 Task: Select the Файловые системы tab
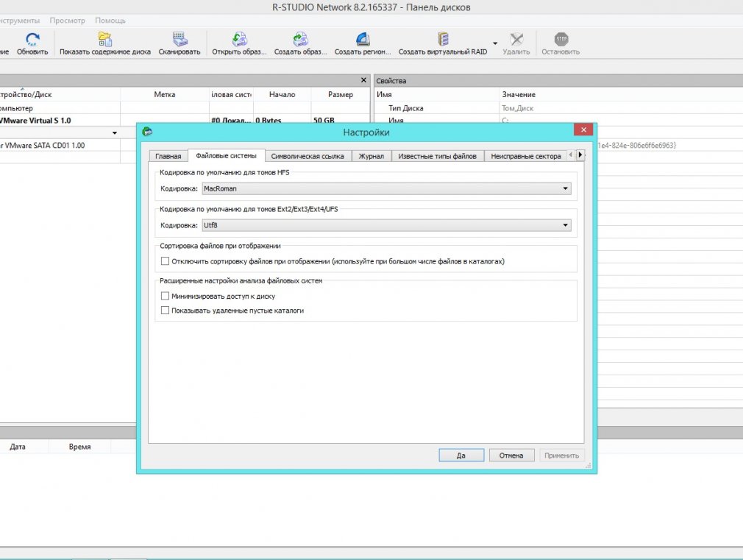point(226,155)
